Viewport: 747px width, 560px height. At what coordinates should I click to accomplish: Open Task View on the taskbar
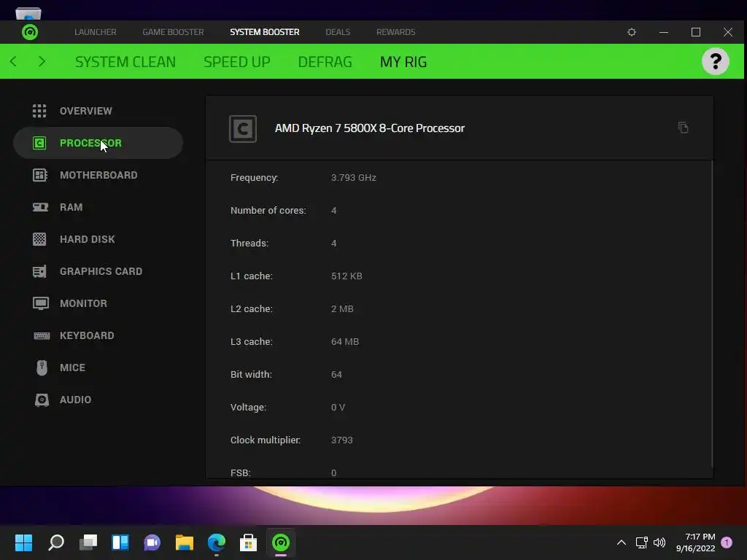pos(88,542)
